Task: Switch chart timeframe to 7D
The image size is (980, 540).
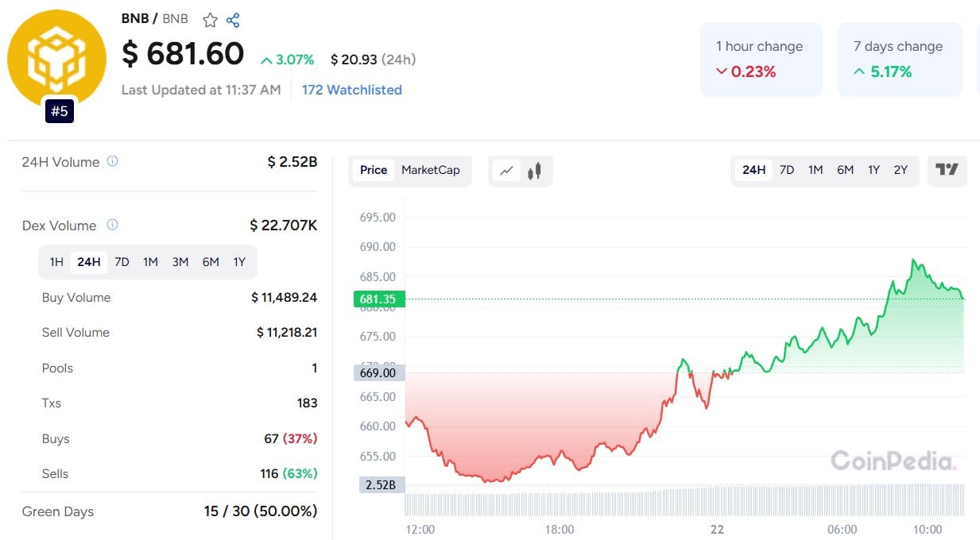Action: point(787,170)
